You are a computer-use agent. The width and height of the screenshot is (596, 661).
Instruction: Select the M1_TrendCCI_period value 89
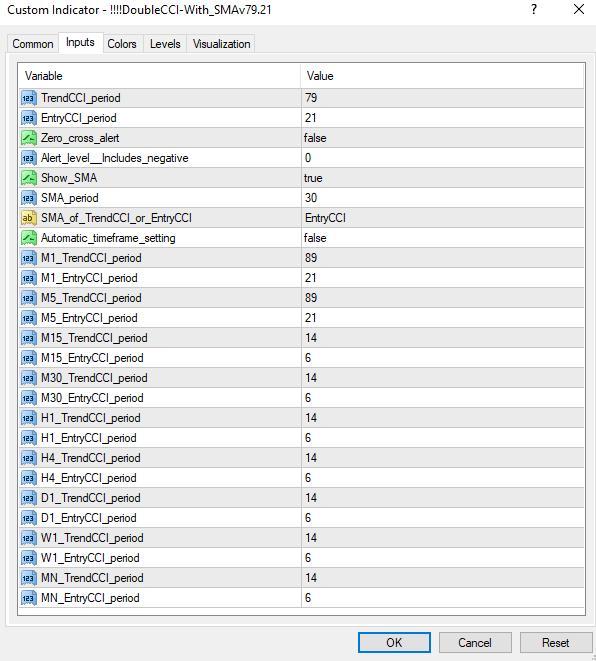(311, 258)
